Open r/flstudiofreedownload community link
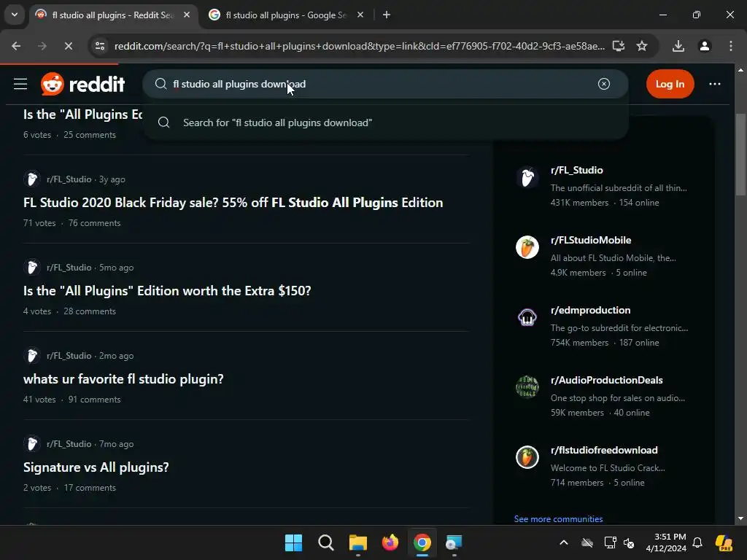Viewport: 747px width, 560px height. click(604, 450)
